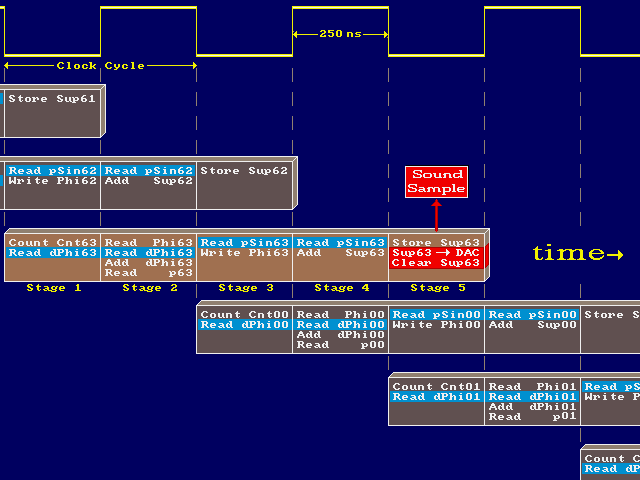Click the Stage 3 label
This screenshot has height=480, width=640.
[244, 288]
